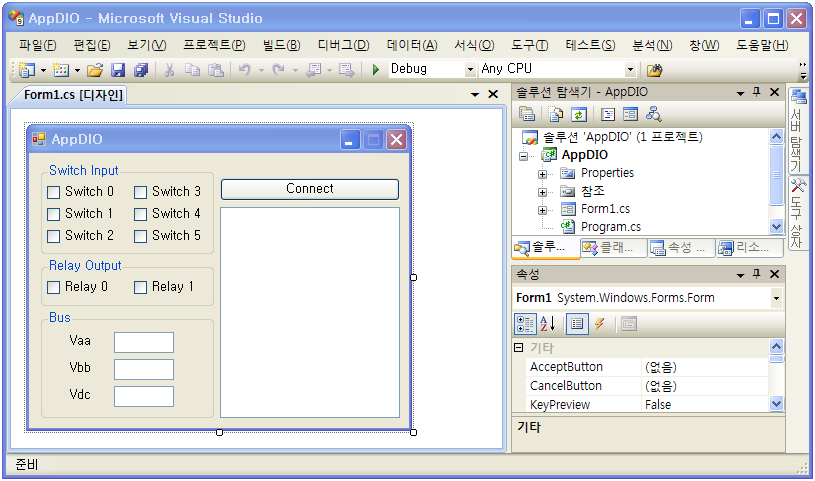Viewport: 815px width, 481px height.
Task: Click the Redo arrow icon
Action: tap(279, 69)
